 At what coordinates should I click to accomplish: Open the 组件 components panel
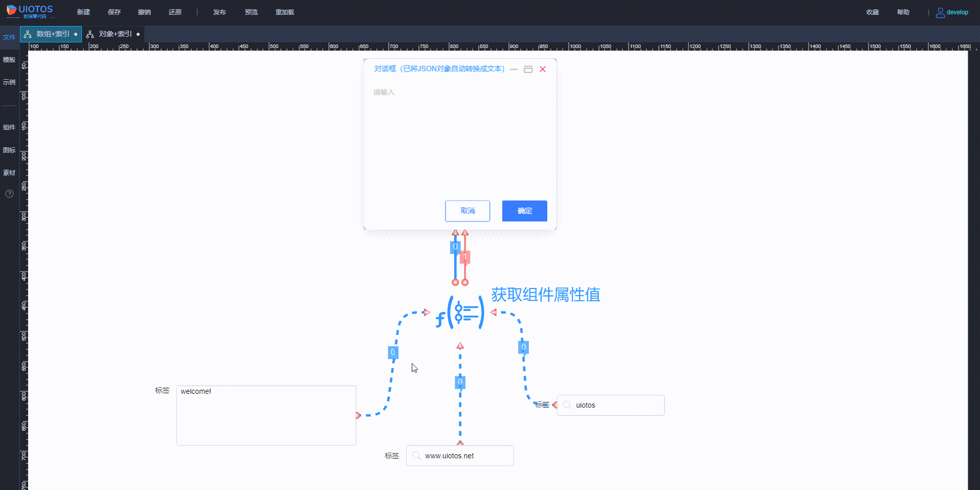(x=9, y=127)
